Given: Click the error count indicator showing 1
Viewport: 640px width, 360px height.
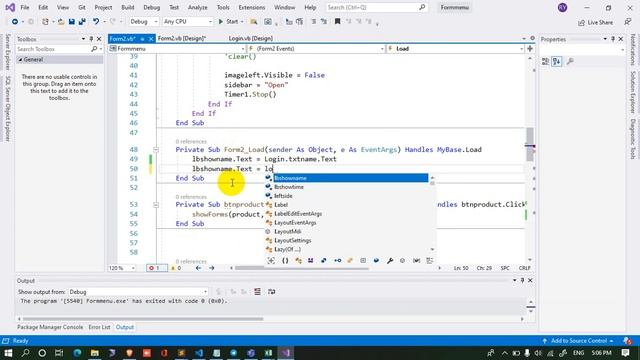Looking at the screenshot, I should pos(157,268).
